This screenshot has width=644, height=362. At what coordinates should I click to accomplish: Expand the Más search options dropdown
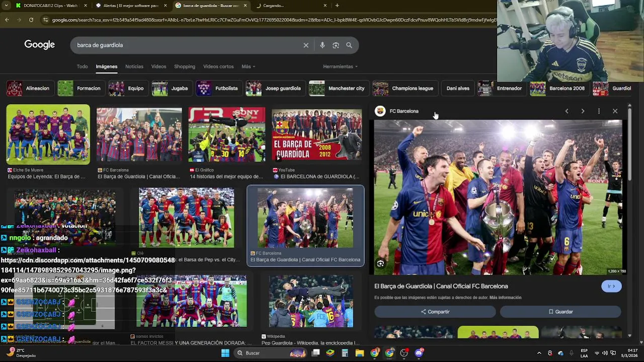[248, 66]
